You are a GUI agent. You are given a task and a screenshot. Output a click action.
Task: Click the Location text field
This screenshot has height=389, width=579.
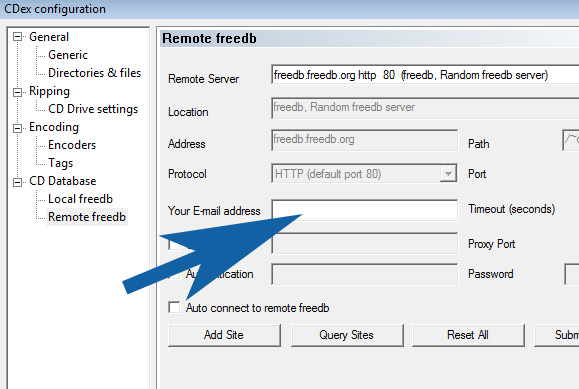click(x=425, y=108)
